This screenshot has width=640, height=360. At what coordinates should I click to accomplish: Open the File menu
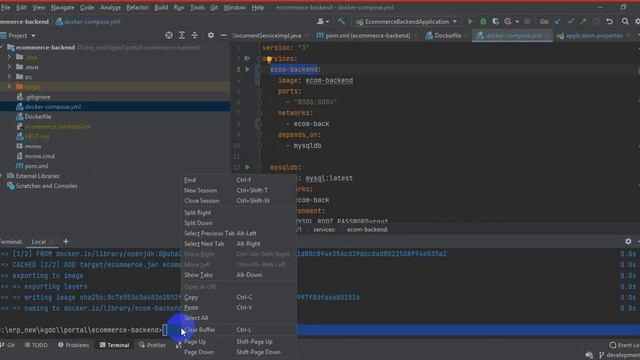tap(6, 7)
